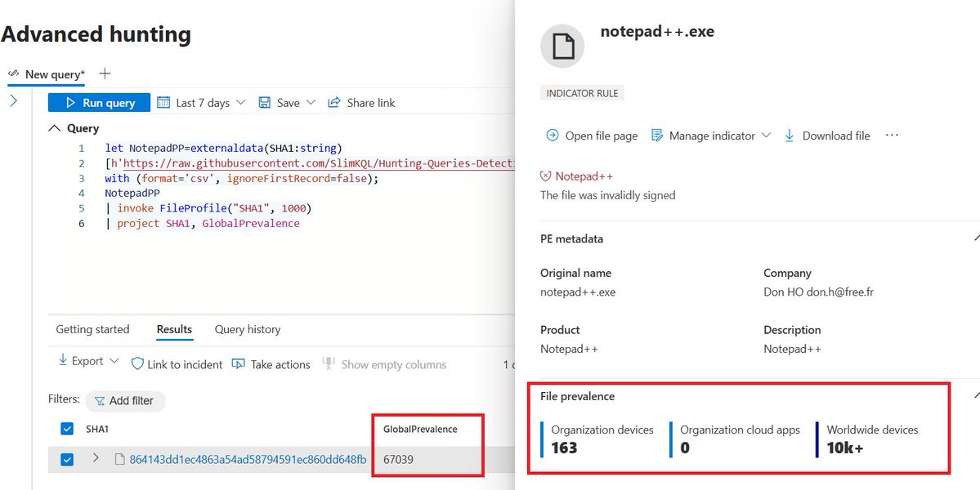Select the Worldwide devices 10k+ value
The width and height of the screenshot is (980, 490).
845,448
